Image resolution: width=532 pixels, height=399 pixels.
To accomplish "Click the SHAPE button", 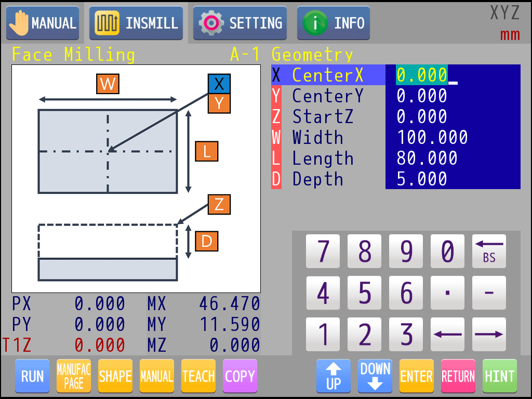I will point(115,376).
